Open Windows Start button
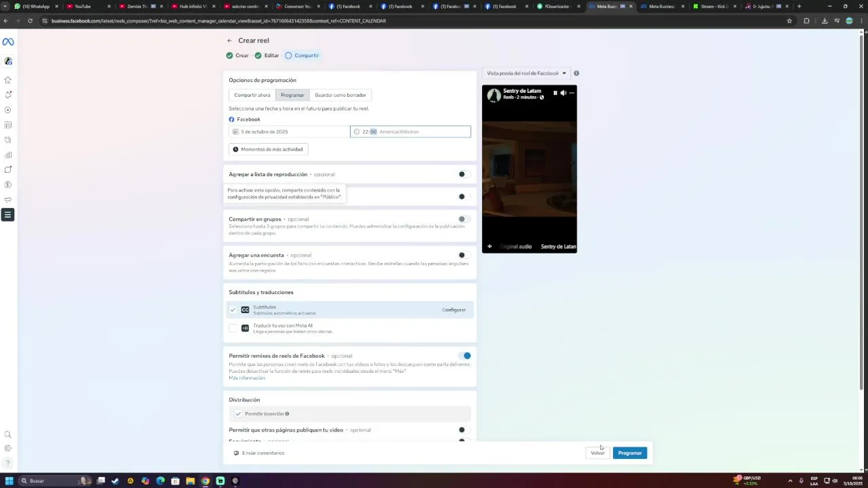 [9, 481]
